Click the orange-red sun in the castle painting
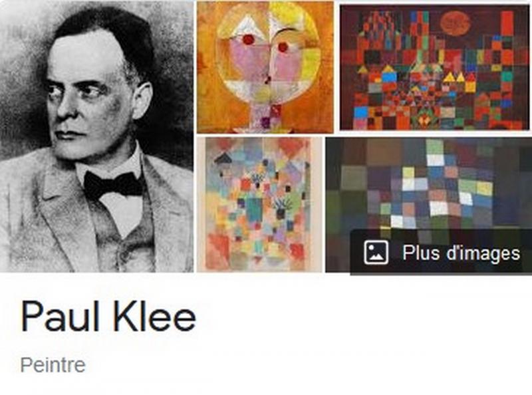This screenshot has height=395, width=532. [x=455, y=23]
